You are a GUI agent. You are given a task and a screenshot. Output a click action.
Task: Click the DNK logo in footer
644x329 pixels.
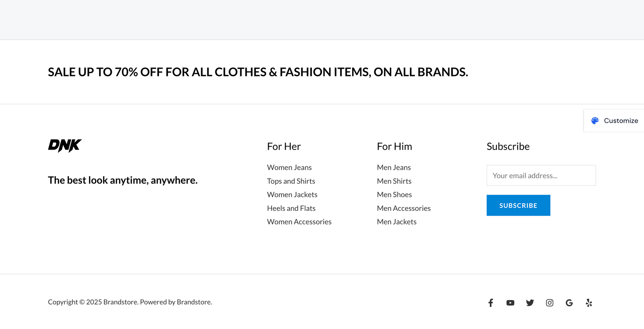point(65,146)
